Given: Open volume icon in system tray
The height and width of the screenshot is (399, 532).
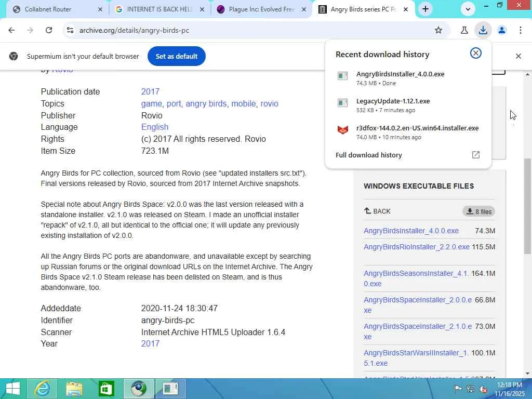Looking at the screenshot, I should point(483,389).
